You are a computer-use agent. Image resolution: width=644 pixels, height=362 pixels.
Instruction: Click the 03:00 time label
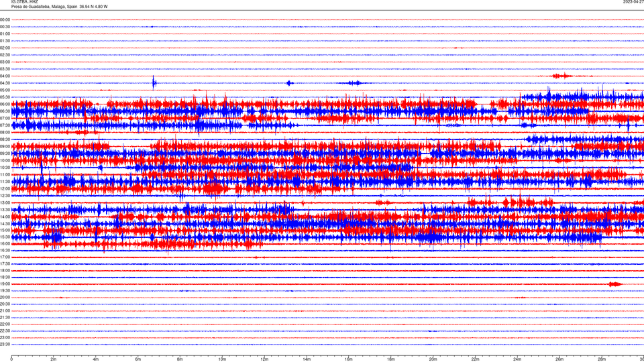pyautogui.click(x=5, y=62)
